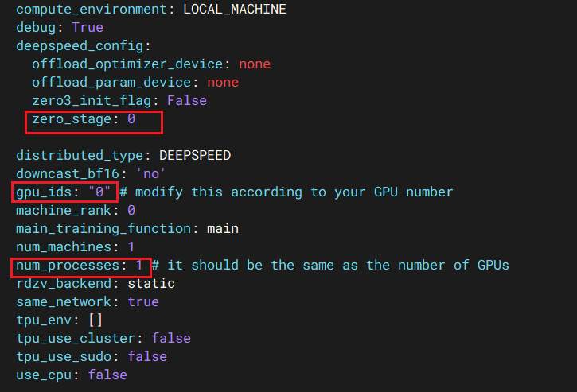Click the DEEPSPEED distributed_type value
This screenshot has width=577, height=392.
pos(195,156)
